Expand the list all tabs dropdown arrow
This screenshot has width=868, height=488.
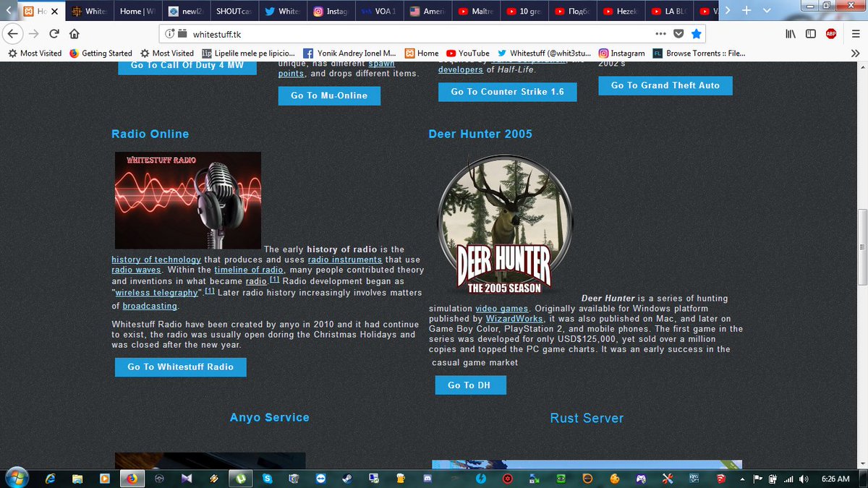767,11
